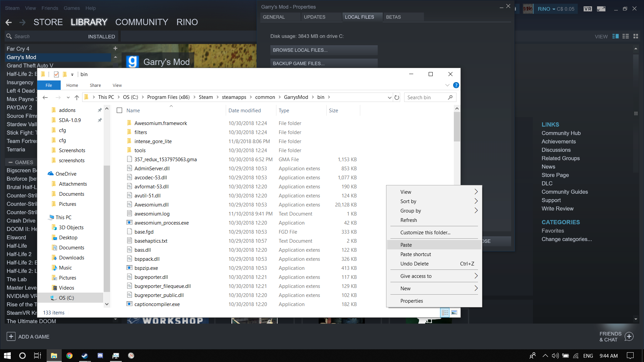Click Steam big picture mode icon
This screenshot has height=362, width=644.
tap(601, 9)
